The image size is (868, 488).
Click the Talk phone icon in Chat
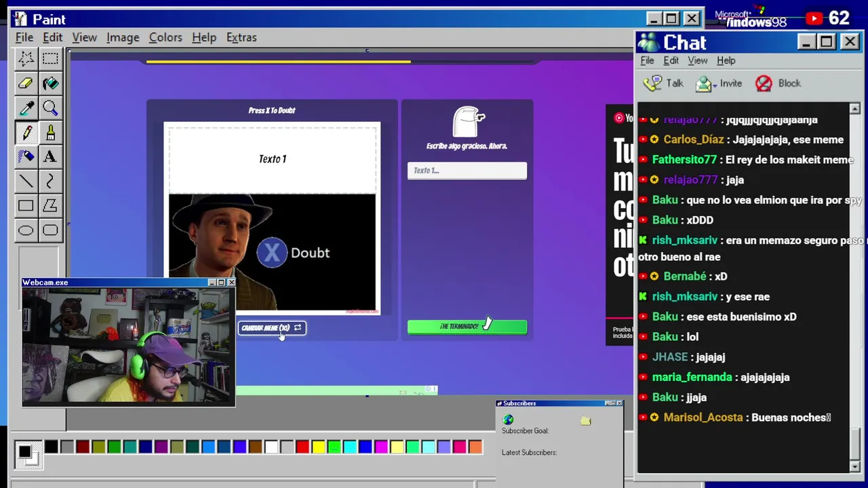(x=652, y=83)
